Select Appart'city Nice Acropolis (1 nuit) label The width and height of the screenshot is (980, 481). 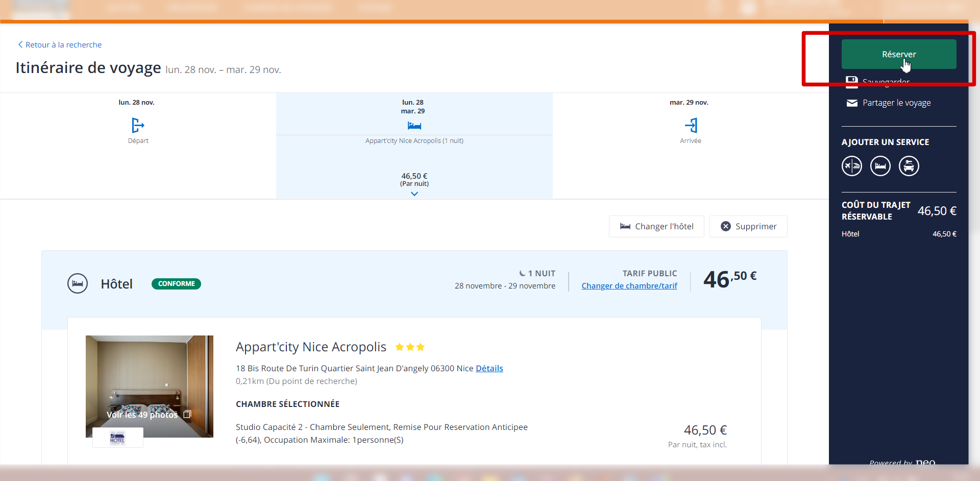[414, 141]
